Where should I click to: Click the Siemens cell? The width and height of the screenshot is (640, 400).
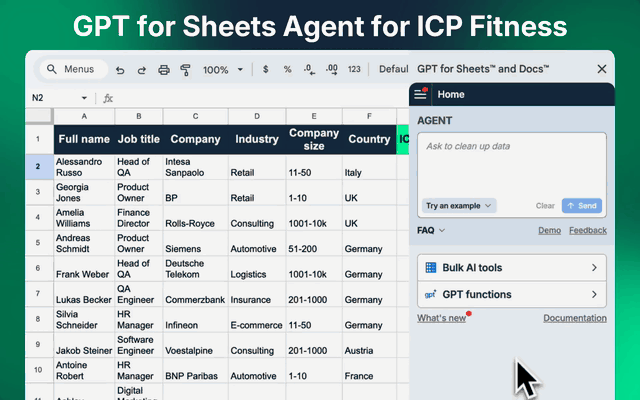(196, 243)
